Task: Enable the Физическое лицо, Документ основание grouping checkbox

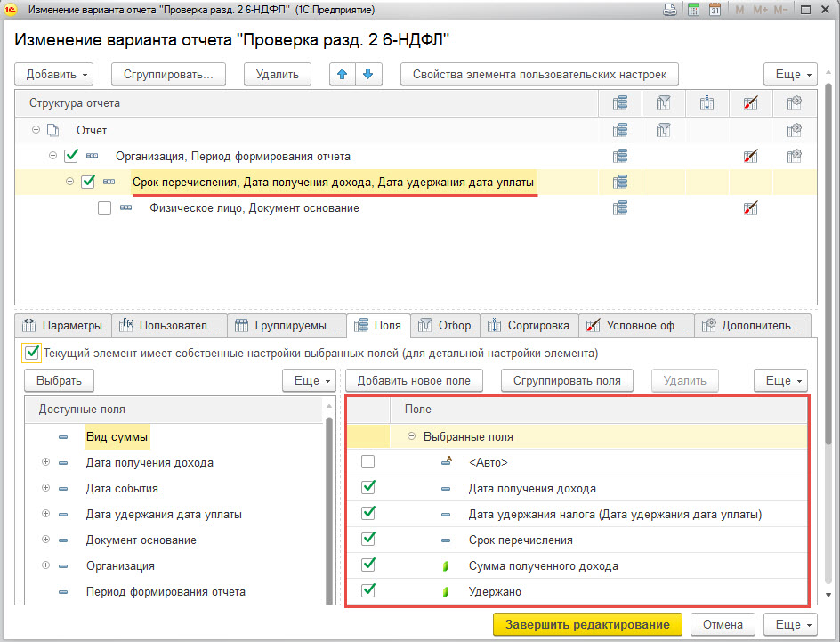Action: point(104,208)
